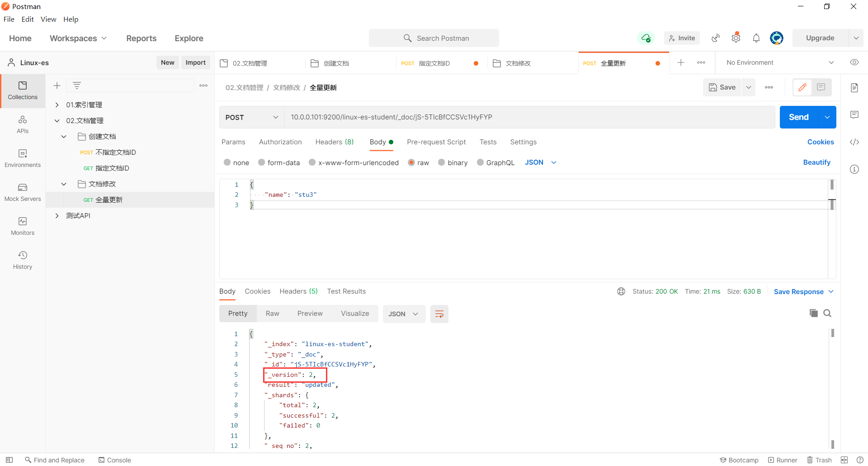Click the Save button
The height and width of the screenshot is (466, 868).
(x=722, y=87)
